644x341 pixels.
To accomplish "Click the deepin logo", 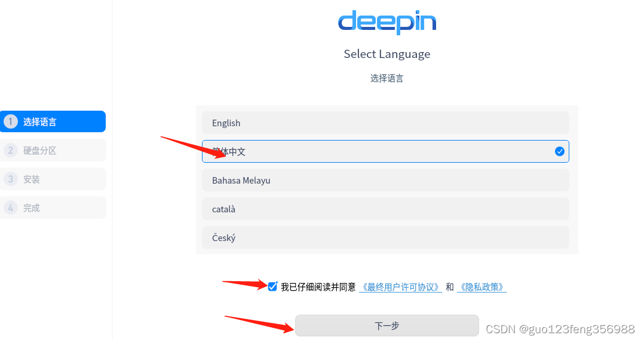I will point(387,22).
